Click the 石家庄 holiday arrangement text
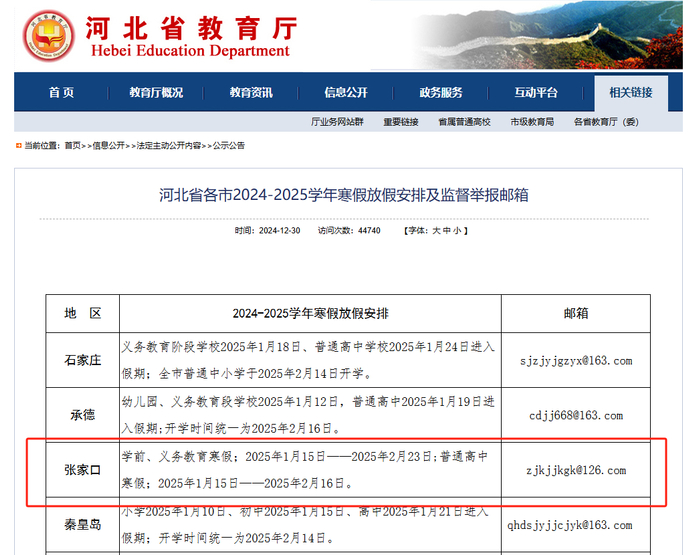Viewport: 700px width, 555px height. [x=308, y=360]
